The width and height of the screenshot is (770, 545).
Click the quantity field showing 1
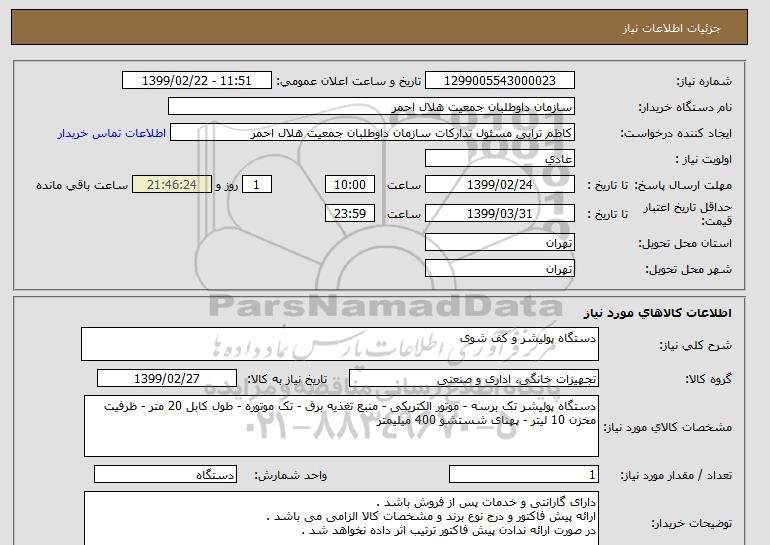tap(523, 474)
